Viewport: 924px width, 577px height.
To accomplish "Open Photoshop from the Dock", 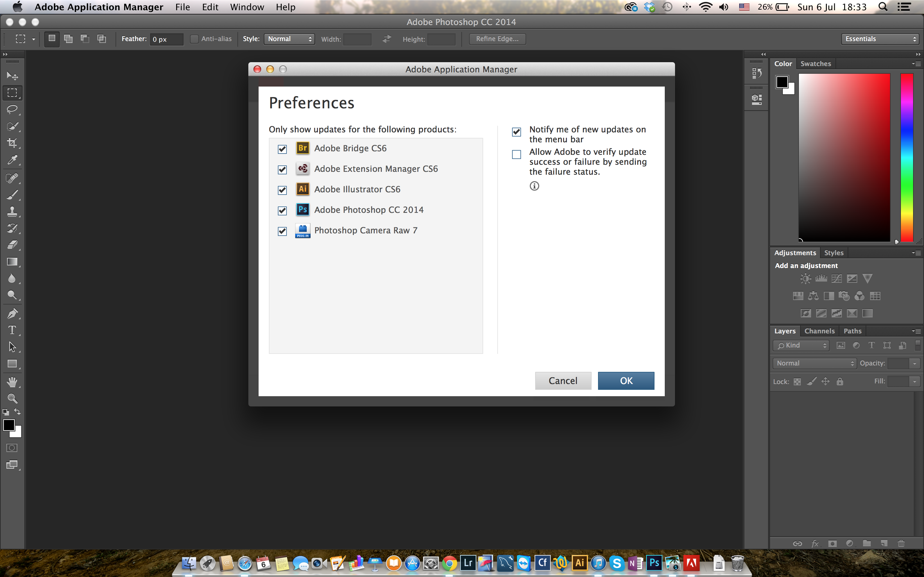I will point(654,563).
